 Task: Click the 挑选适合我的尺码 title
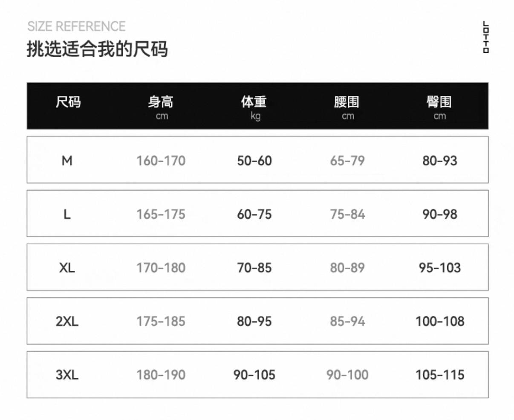pos(98,49)
